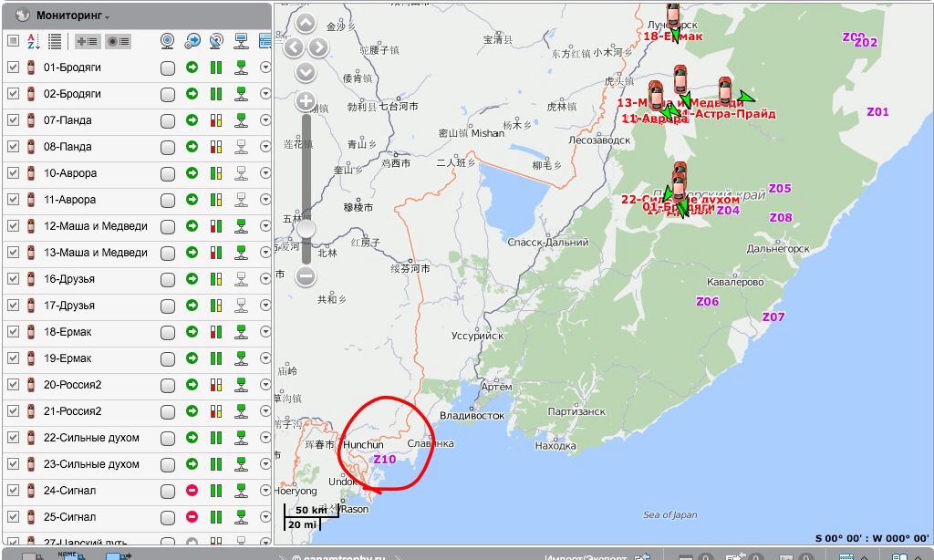Image resolution: width=934 pixels, height=560 pixels.
Task: Pan the map right with arrow
Action: [318, 47]
